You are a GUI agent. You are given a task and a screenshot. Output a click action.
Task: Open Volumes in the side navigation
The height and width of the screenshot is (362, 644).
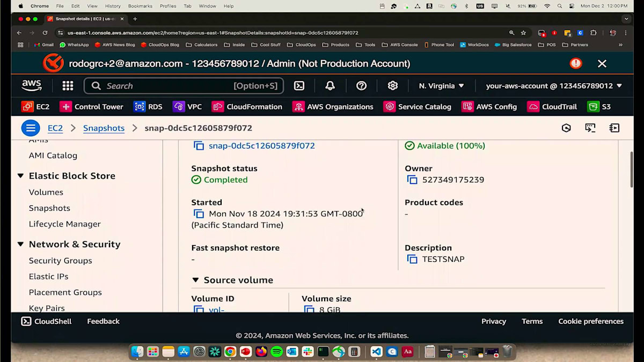coord(46,192)
